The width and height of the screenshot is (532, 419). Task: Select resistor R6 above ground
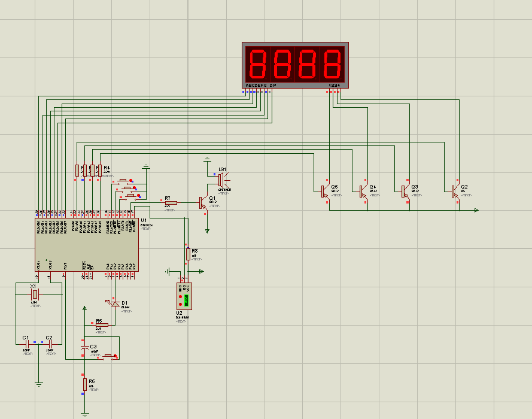click(x=84, y=384)
